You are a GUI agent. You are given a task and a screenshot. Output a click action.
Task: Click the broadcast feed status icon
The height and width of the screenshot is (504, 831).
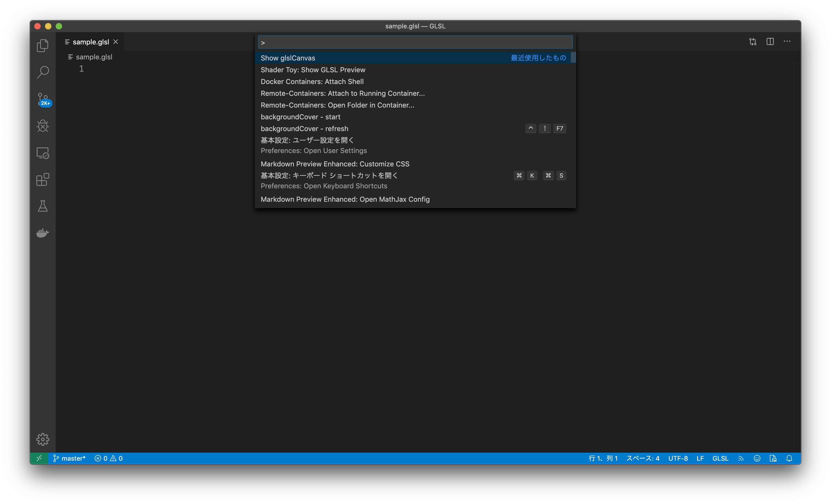pos(741,459)
